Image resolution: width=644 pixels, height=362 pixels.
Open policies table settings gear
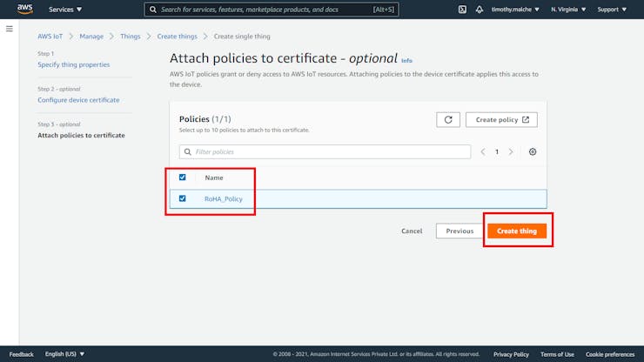pyautogui.click(x=533, y=151)
